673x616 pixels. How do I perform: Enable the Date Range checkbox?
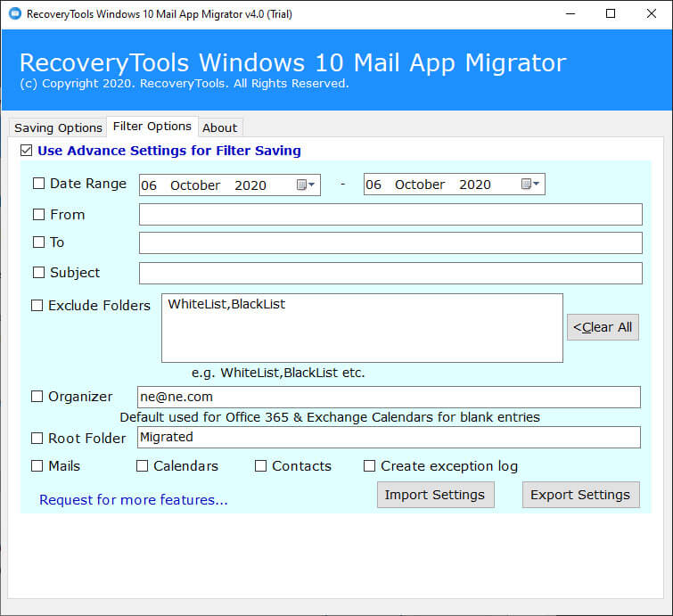[38, 184]
